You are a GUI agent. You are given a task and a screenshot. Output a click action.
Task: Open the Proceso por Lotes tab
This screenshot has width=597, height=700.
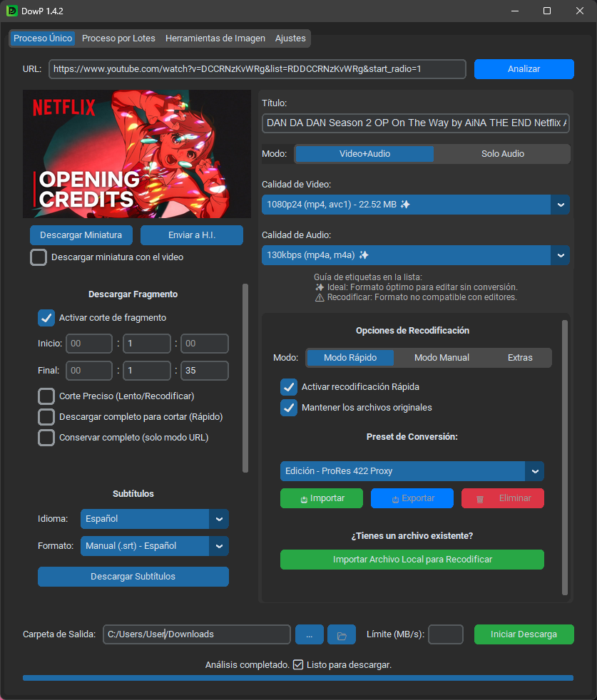pyautogui.click(x=118, y=38)
